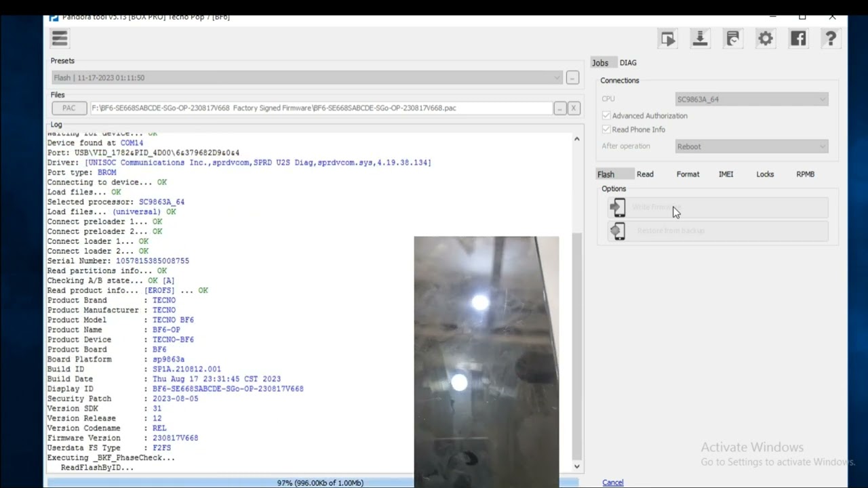Click the 'Product Model' TECNO BF6 line

tap(120, 320)
